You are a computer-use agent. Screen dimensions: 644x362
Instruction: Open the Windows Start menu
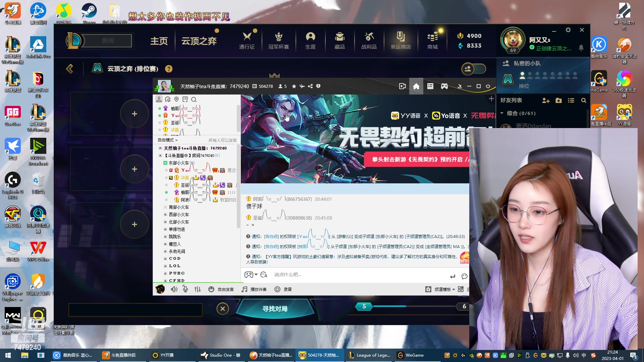[x=8, y=355]
